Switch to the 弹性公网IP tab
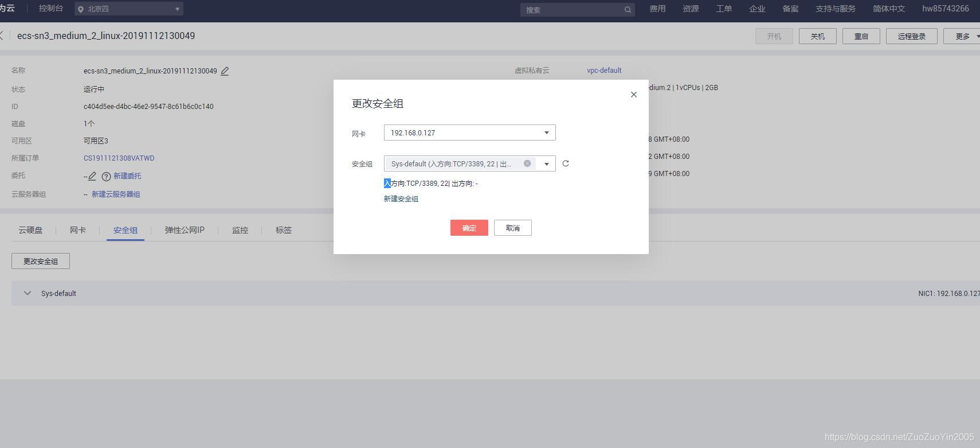This screenshot has height=448, width=980. (x=185, y=230)
